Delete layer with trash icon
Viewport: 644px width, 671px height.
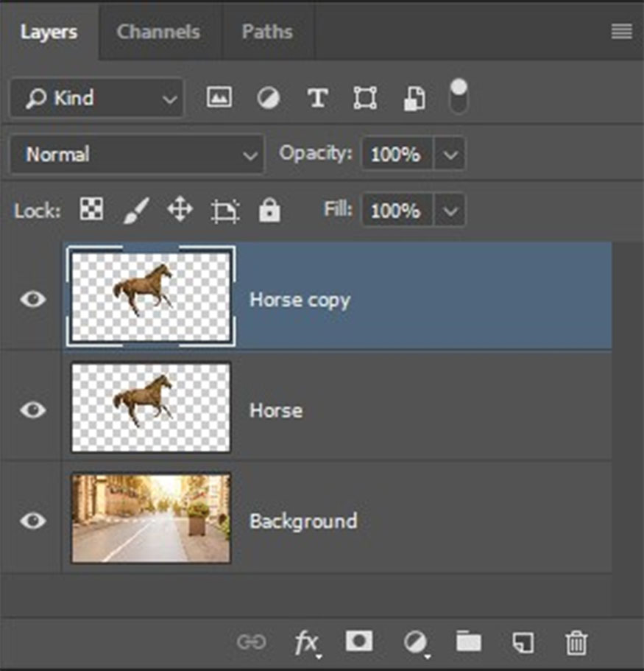576,643
